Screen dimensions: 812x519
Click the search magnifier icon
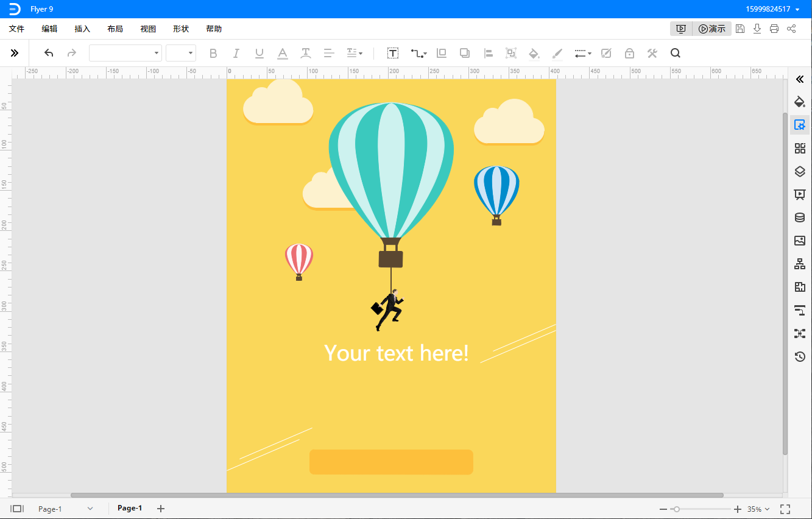(676, 54)
